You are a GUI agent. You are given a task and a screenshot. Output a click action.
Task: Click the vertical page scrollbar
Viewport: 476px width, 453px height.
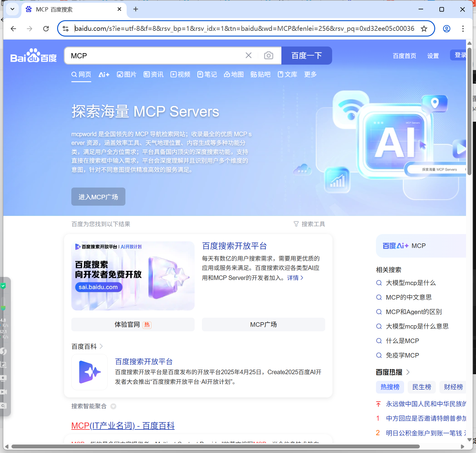469,112
